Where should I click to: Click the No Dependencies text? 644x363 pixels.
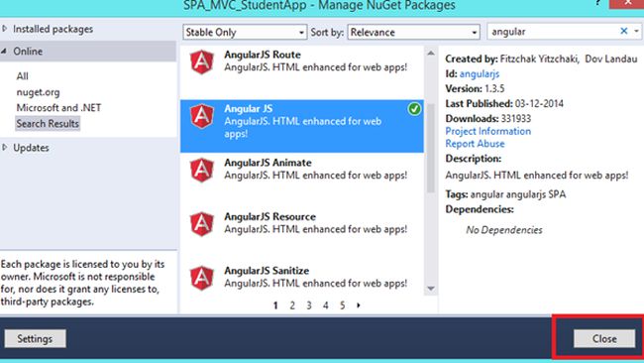[504, 230]
